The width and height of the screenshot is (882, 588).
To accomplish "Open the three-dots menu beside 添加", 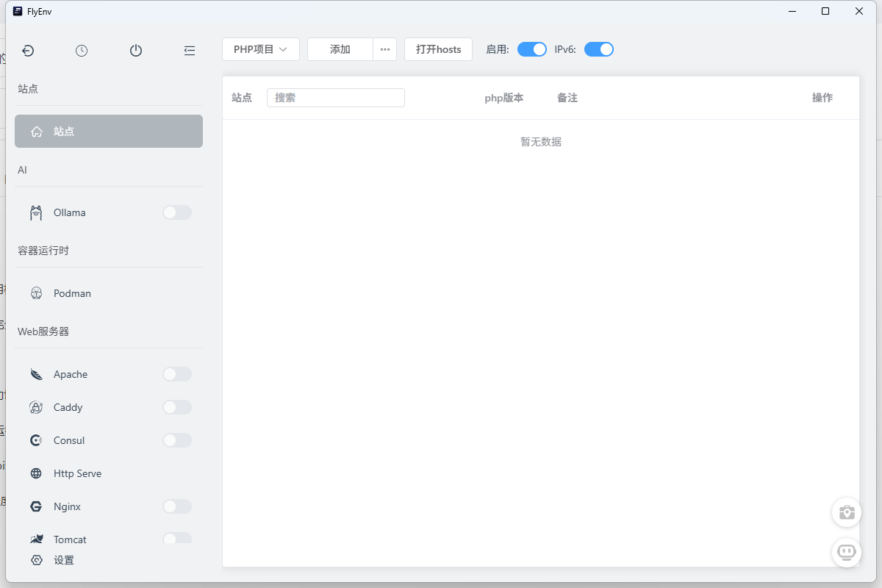I will coord(384,49).
